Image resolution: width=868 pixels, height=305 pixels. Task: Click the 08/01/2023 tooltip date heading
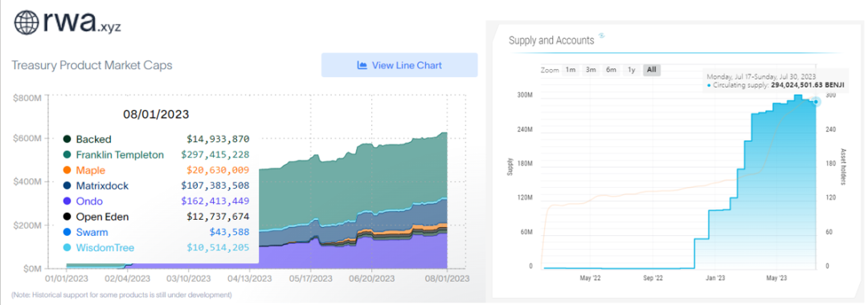coord(156,115)
